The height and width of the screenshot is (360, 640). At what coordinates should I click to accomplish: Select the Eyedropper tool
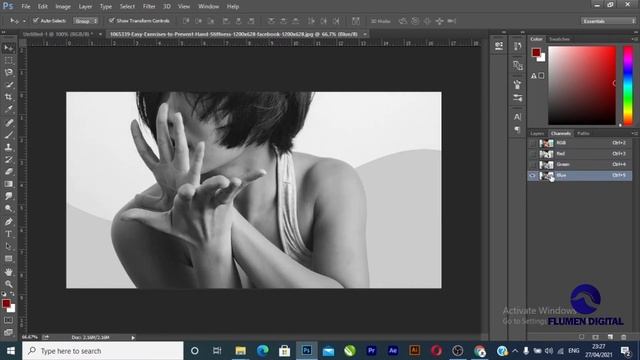(8, 109)
